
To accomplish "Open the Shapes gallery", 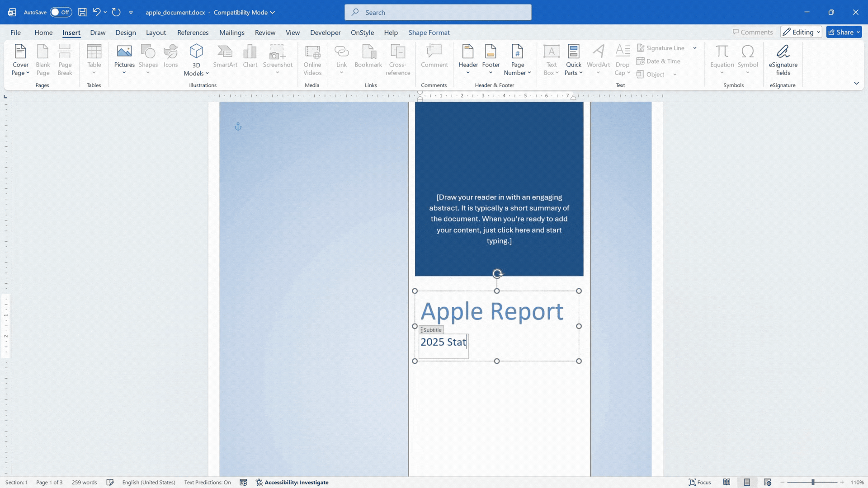I will click(148, 60).
